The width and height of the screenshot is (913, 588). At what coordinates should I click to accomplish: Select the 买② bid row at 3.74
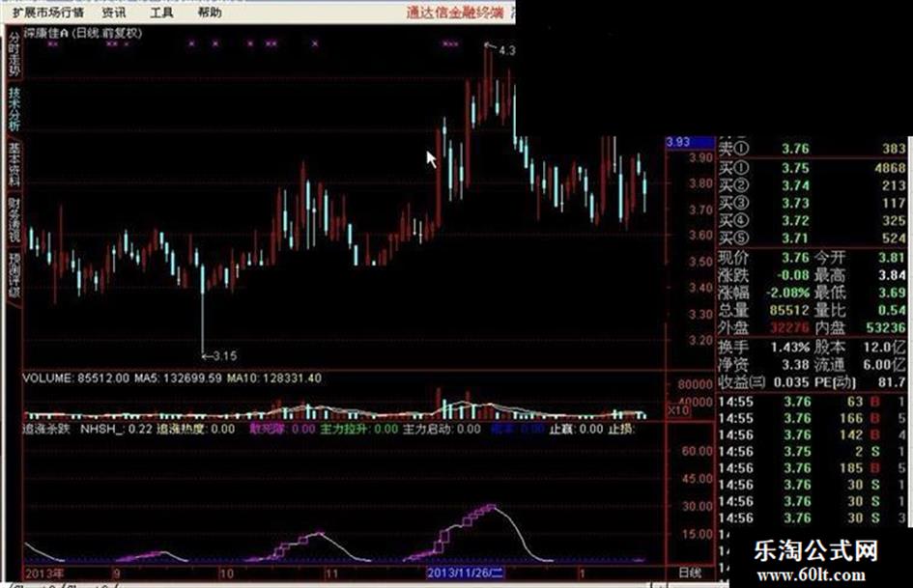click(812, 185)
